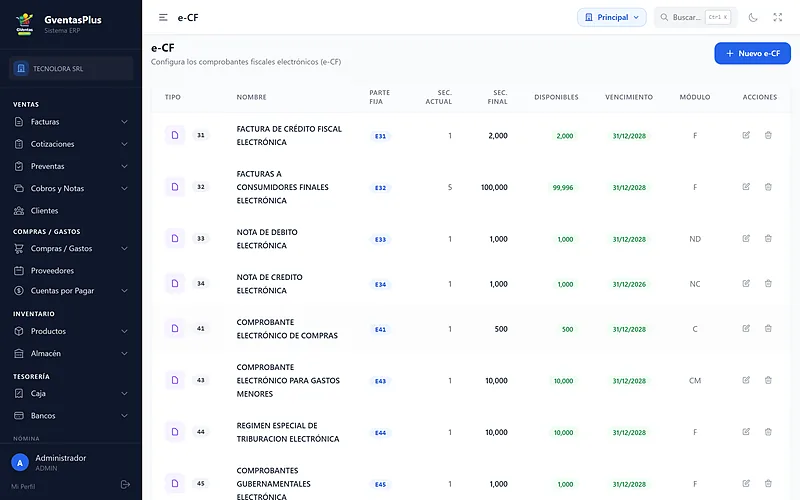Click the E41 fixed part badge
800x500 pixels.
click(x=380, y=330)
